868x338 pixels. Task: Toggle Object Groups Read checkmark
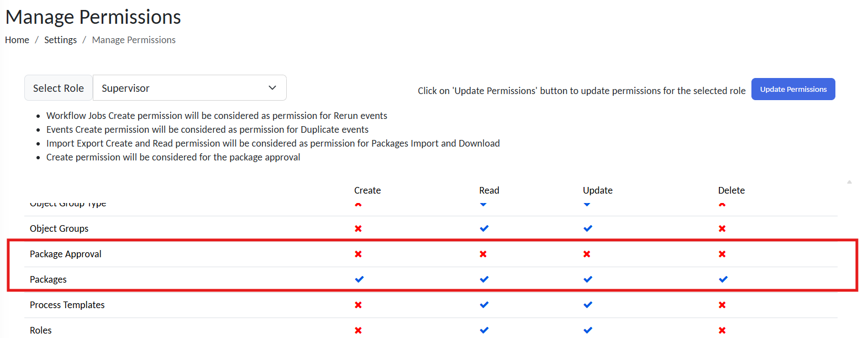(x=484, y=228)
